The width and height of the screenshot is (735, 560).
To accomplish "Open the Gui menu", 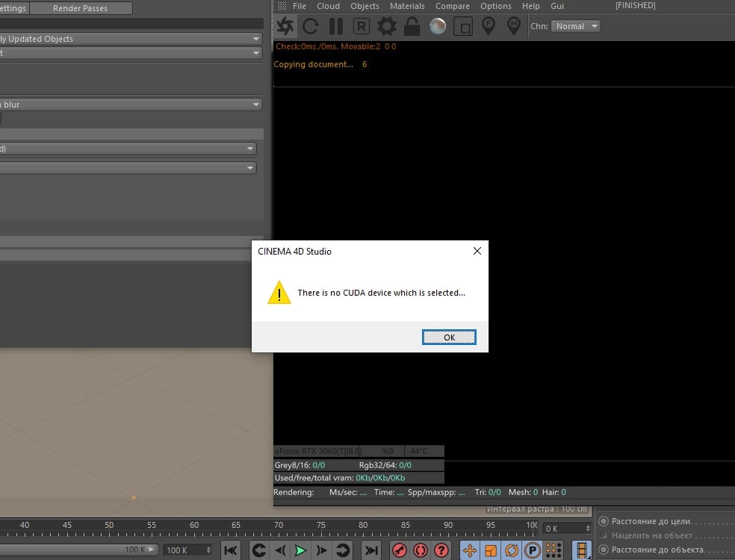I will (x=557, y=6).
